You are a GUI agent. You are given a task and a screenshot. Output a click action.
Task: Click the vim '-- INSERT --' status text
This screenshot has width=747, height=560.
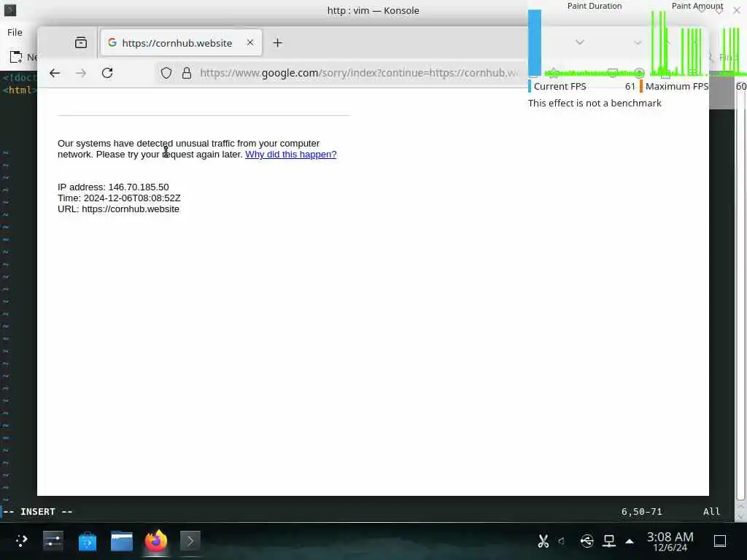(x=38, y=511)
